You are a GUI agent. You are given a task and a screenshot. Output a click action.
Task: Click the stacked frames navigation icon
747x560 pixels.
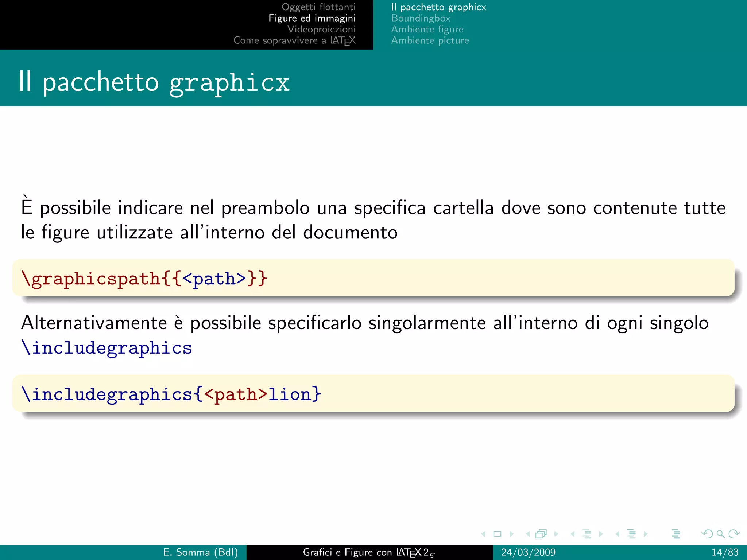point(541,534)
